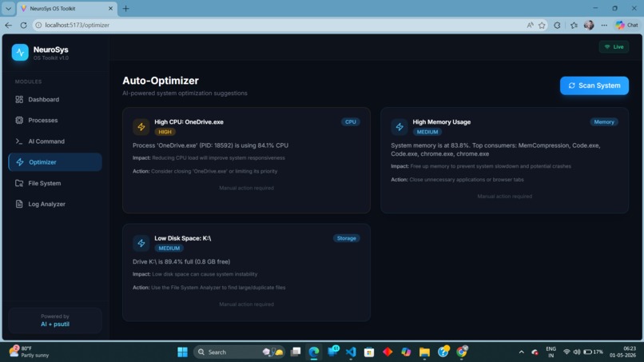Screen dimensions: 644x362
Task: Click the MEDIUM badge under Low Disk Space
Action: (169, 249)
